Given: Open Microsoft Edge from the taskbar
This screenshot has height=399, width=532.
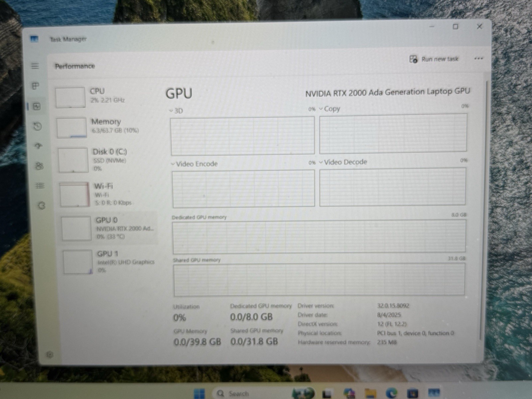Looking at the screenshot, I should tap(392, 393).
